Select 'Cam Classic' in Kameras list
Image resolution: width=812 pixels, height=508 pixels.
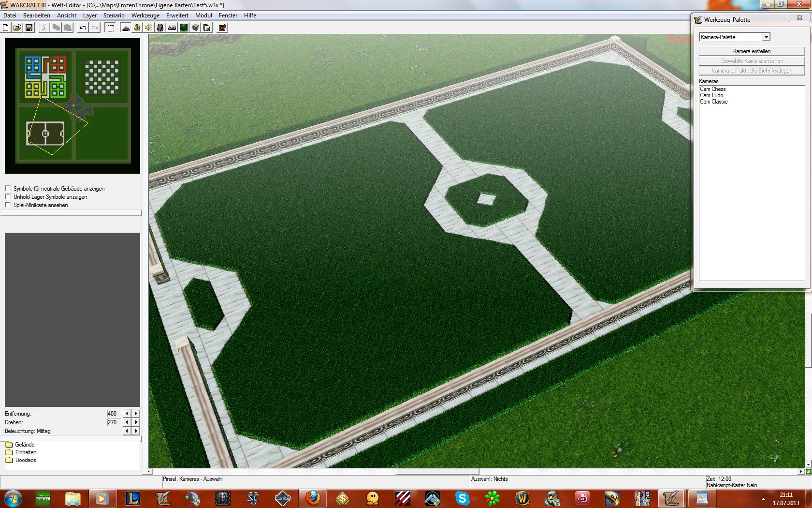(713, 102)
